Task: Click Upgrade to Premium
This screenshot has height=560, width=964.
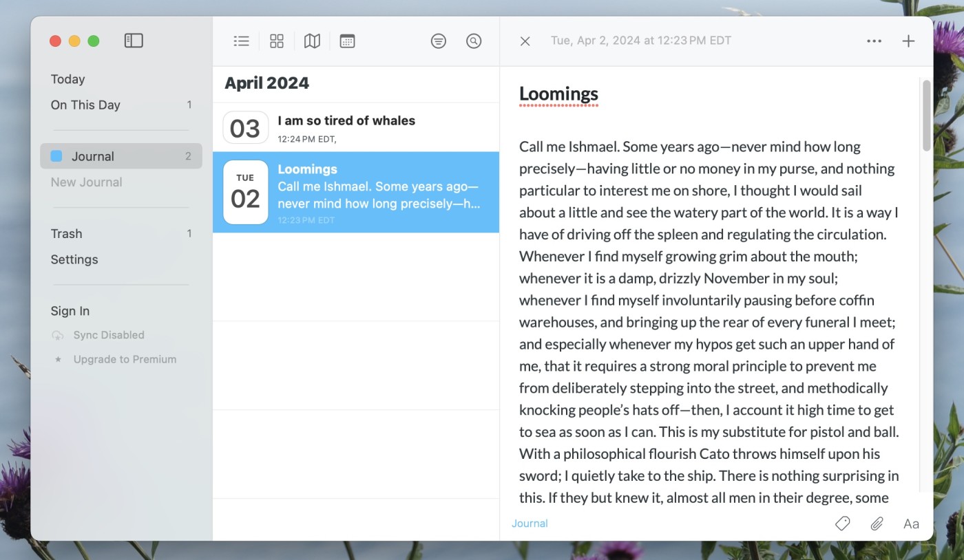Action: click(x=125, y=359)
